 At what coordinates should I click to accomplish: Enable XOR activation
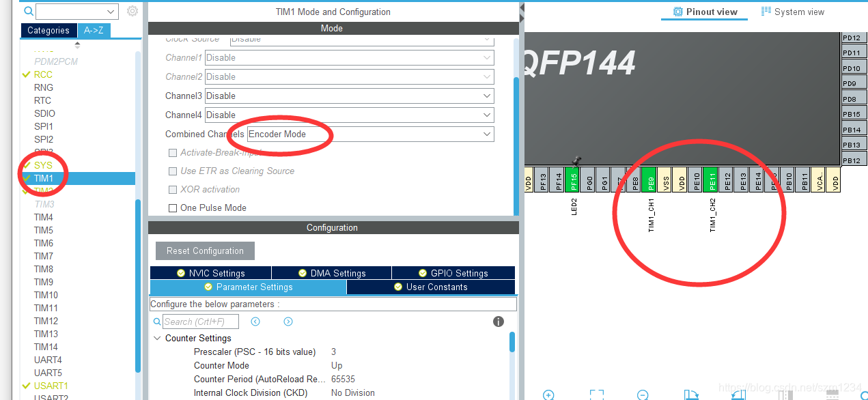pos(173,190)
